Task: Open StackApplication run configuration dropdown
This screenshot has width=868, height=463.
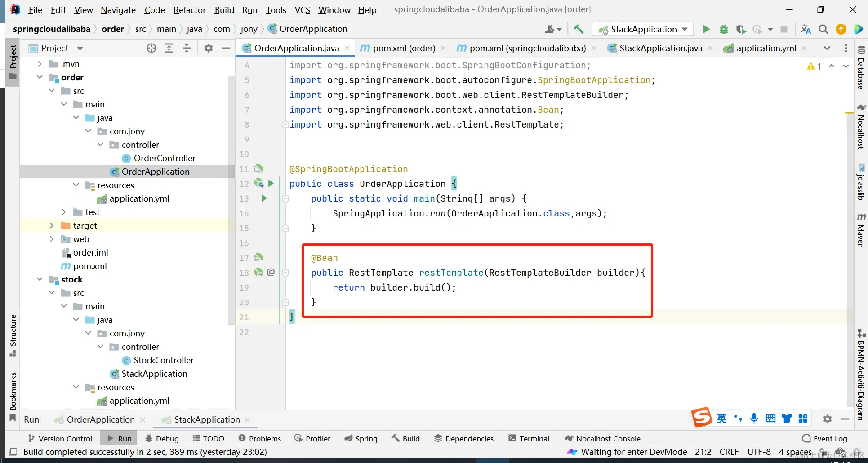Action: click(643, 29)
